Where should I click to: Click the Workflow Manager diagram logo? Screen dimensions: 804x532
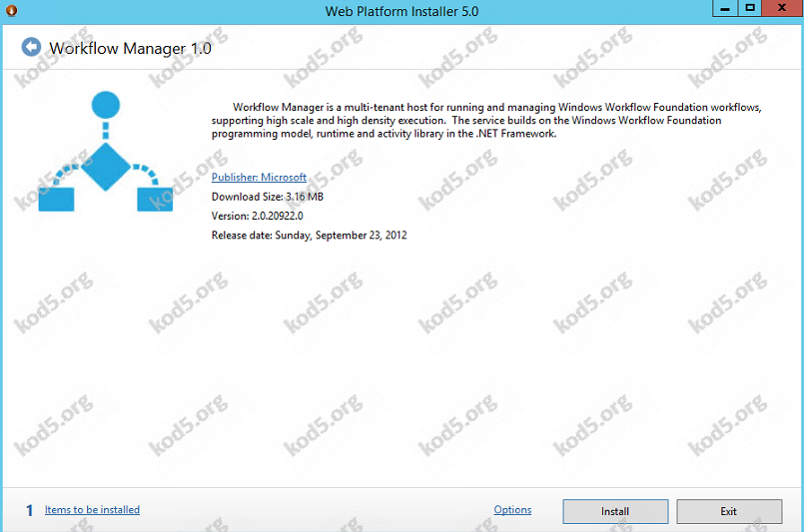(106, 151)
